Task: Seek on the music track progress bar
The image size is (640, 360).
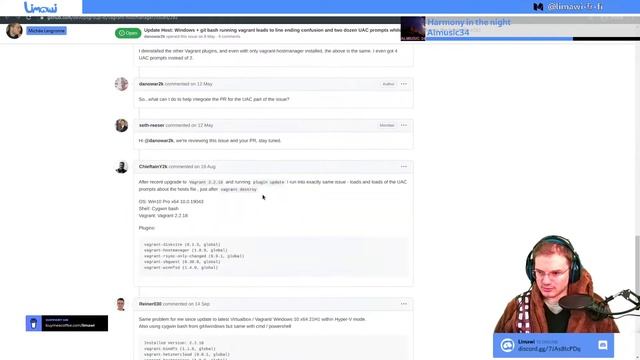Action: [x=532, y=39]
